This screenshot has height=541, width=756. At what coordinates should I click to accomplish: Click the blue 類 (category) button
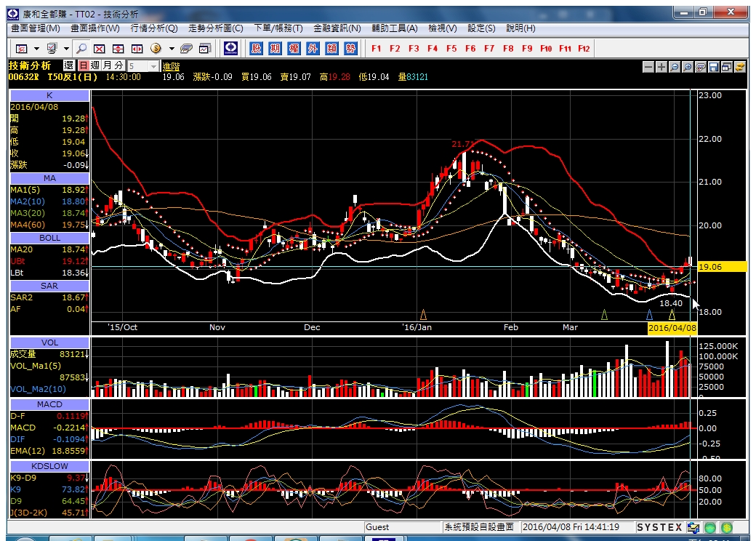tap(331, 48)
